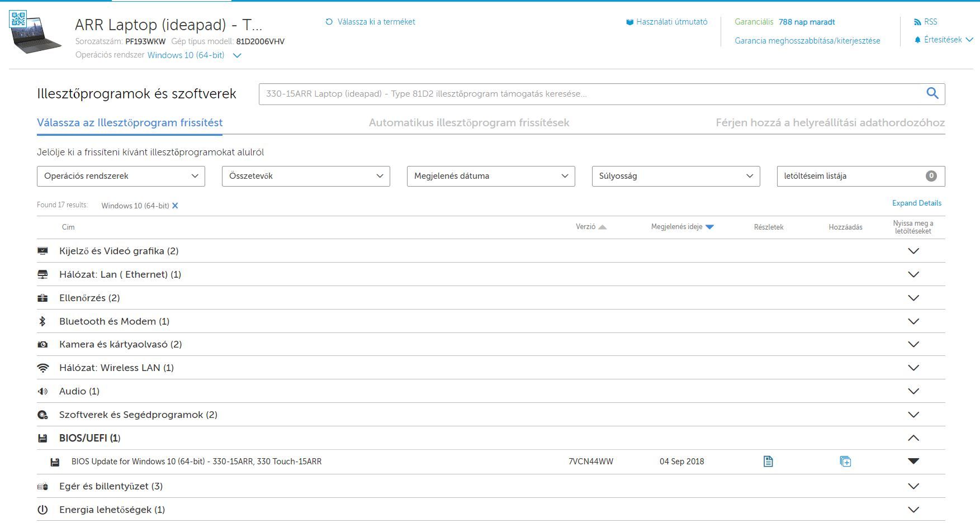Viewport: 980px width, 523px height.
Task: Collapse the BIOS/UEFI category chevron
Action: coord(913,438)
